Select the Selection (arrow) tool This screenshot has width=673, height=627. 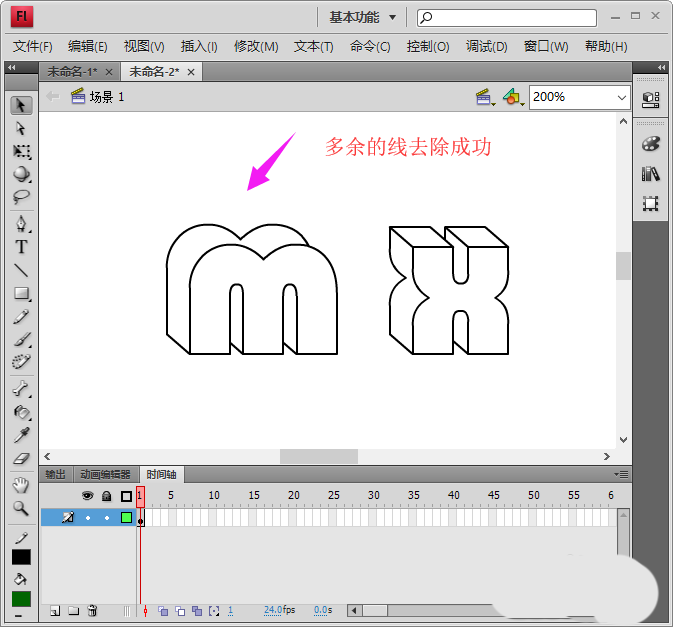coord(21,105)
